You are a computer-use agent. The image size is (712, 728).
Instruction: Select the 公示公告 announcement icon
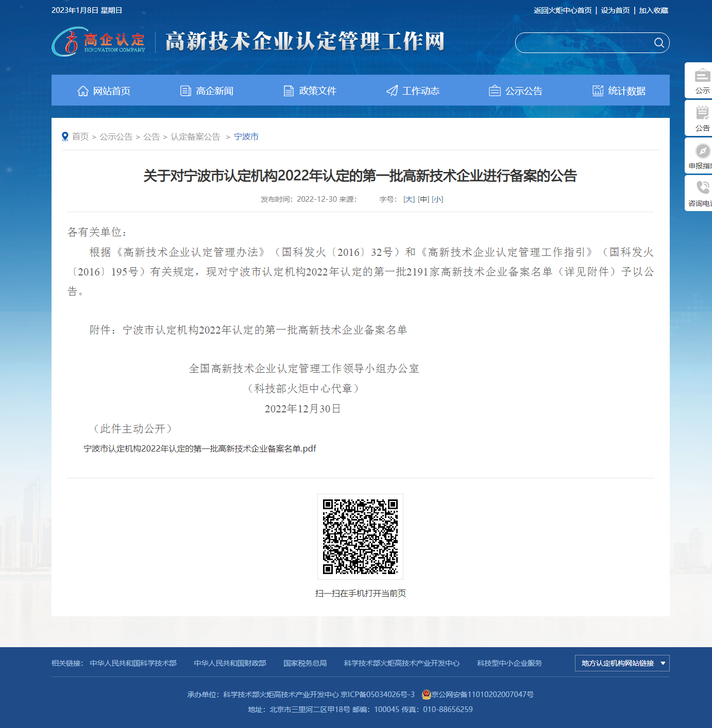coord(494,90)
